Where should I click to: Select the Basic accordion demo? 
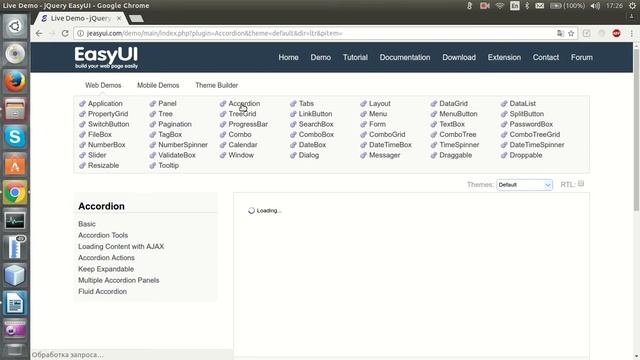click(87, 224)
